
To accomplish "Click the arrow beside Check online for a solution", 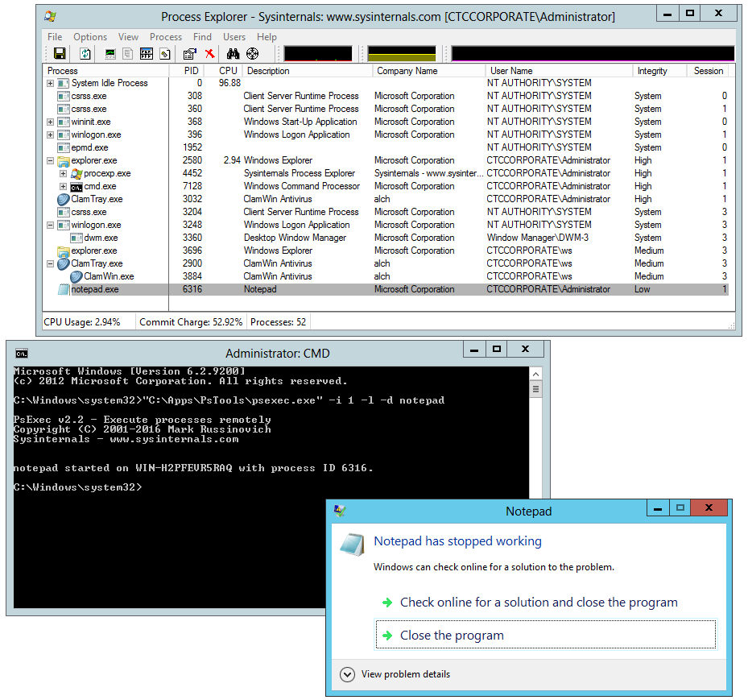I will point(387,603).
